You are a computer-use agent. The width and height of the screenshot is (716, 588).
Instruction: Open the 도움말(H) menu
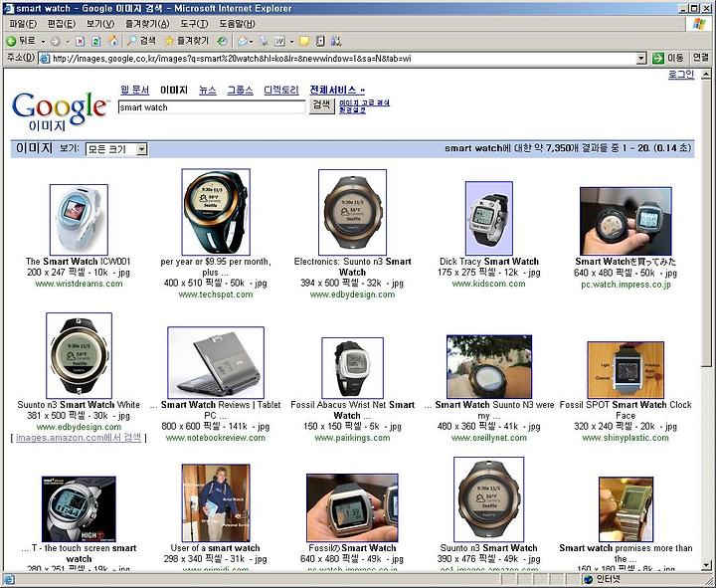237,24
